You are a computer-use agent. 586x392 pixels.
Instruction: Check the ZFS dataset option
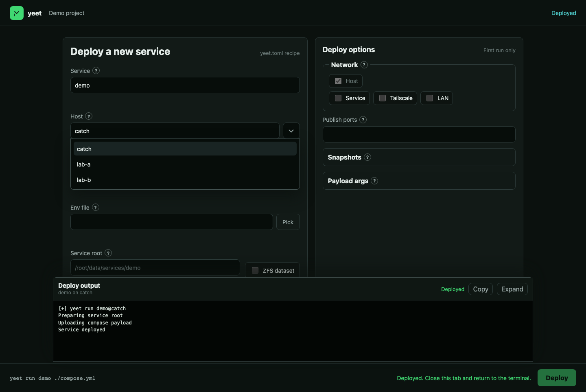click(255, 270)
